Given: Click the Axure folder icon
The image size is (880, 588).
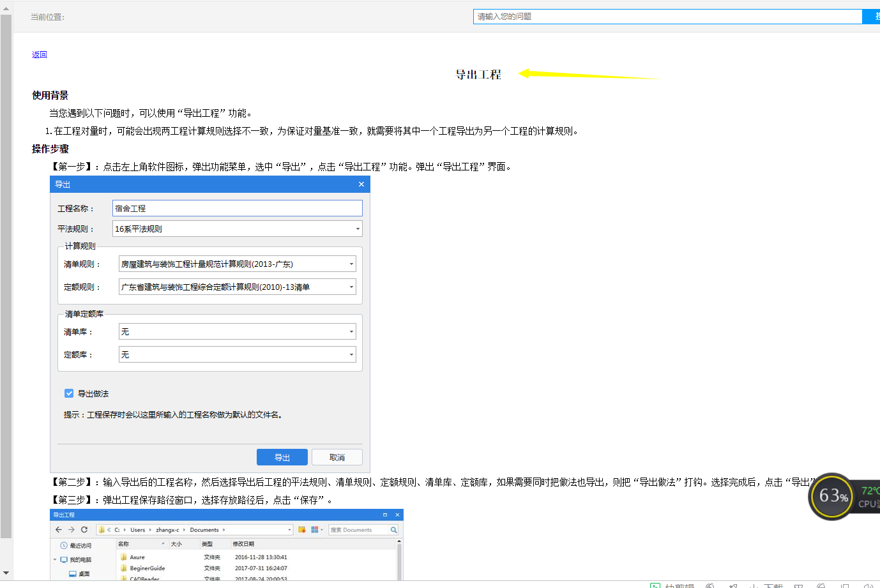Looking at the screenshot, I should 123,557.
